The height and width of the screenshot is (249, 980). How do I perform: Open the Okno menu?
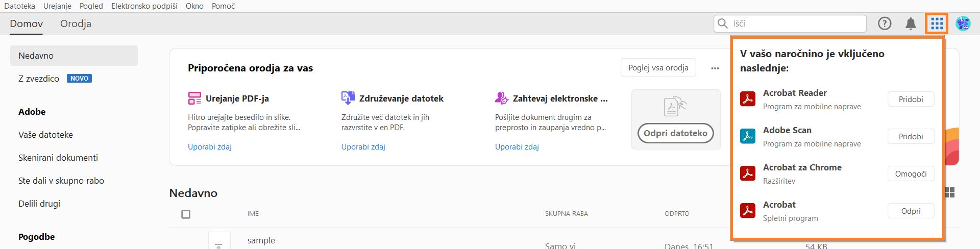pyautogui.click(x=194, y=6)
